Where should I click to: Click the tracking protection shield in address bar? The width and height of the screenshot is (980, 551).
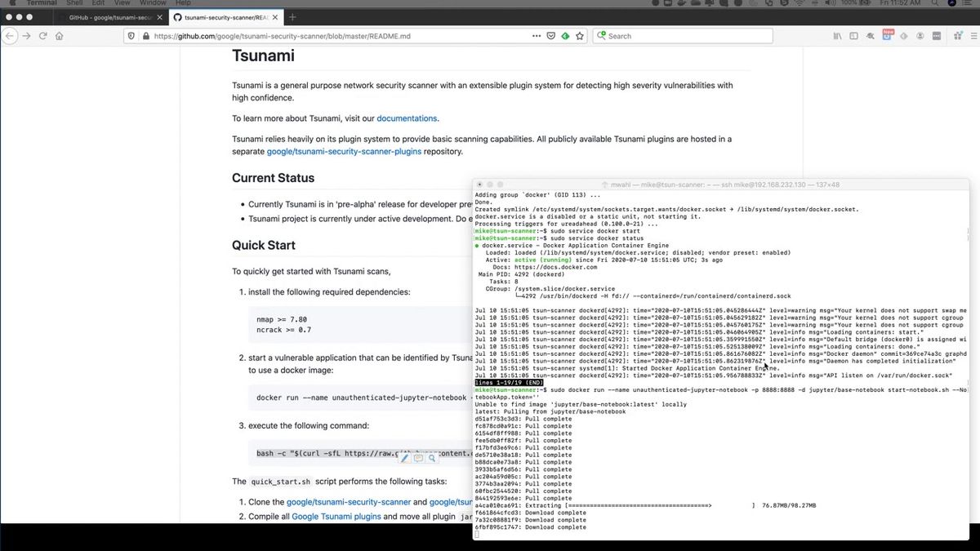click(x=131, y=36)
